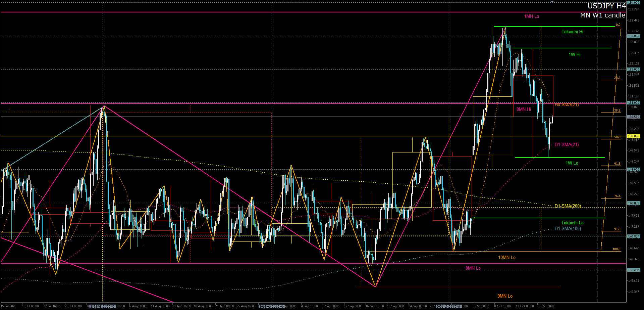Click the 'D1-SMA(100)' indicator label
Image resolution: width=644 pixels, height=310 pixels.
point(568,229)
